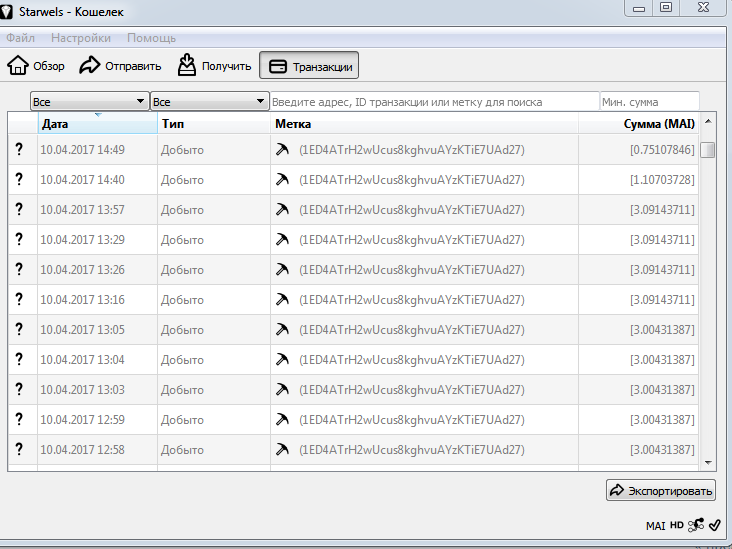Open the Помощь menu
This screenshot has width=732, height=549.
(x=151, y=38)
